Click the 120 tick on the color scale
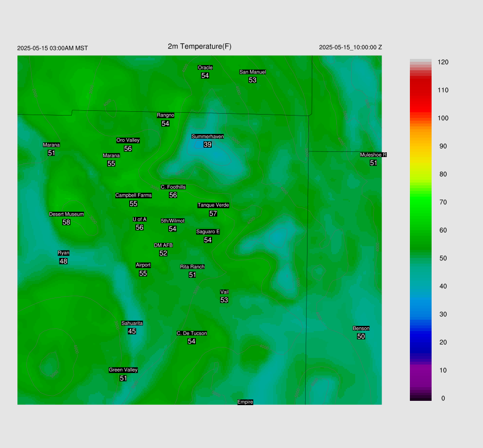 443,62
